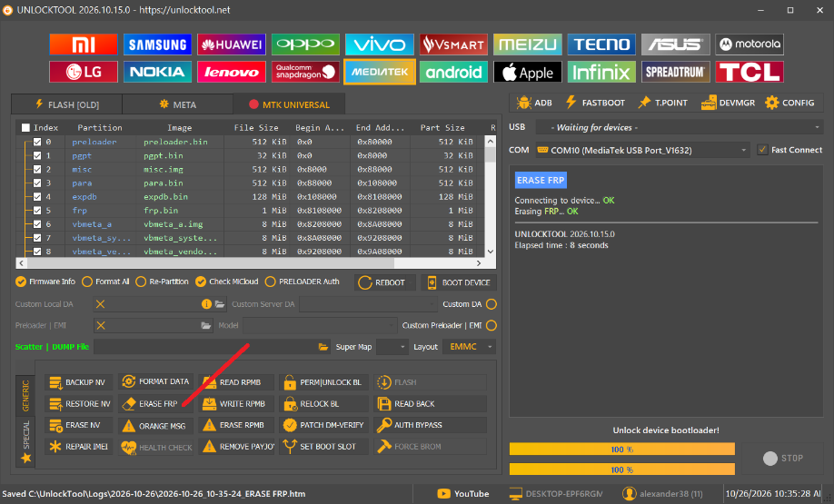This screenshot has height=504, width=834.
Task: Open the Fastboot lightning tool
Action: point(595,103)
